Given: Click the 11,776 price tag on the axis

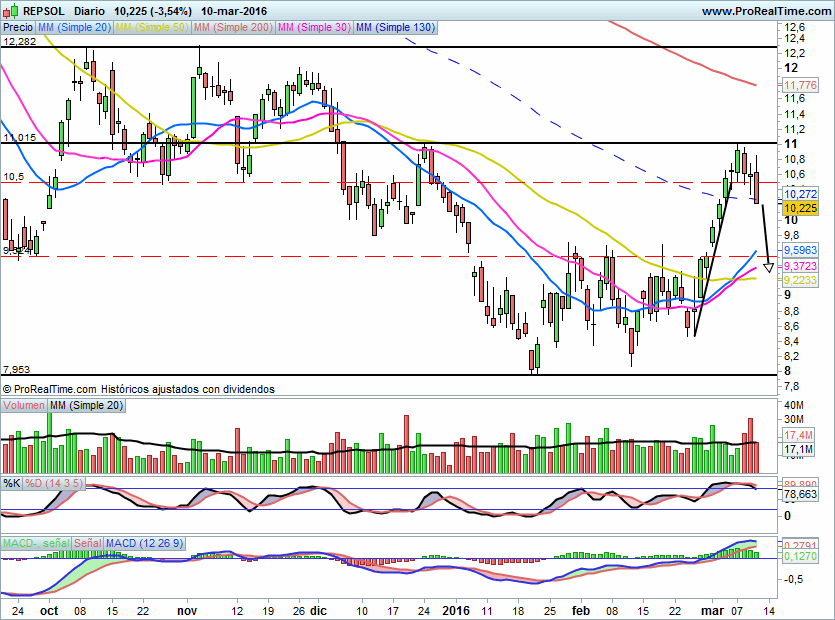Looking at the screenshot, I should pos(800,85).
